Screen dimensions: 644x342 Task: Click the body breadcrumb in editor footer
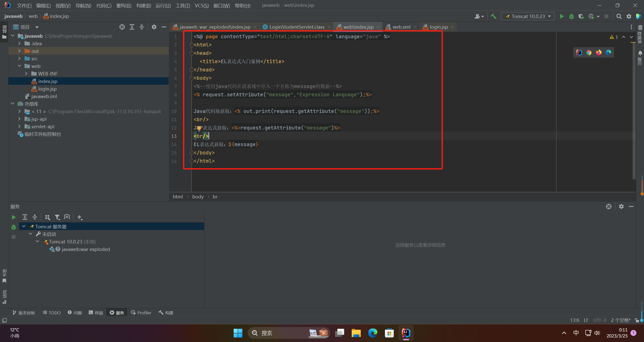(198, 197)
